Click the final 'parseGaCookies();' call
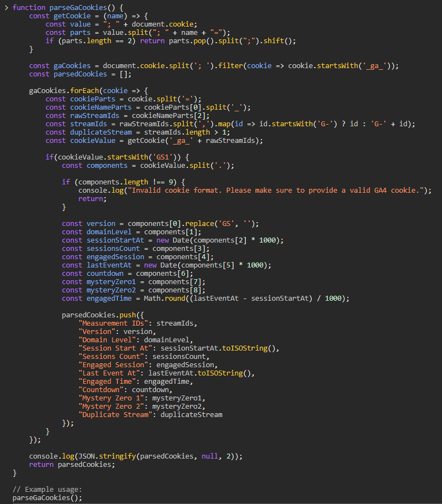This screenshot has width=442, height=504. tap(47, 498)
